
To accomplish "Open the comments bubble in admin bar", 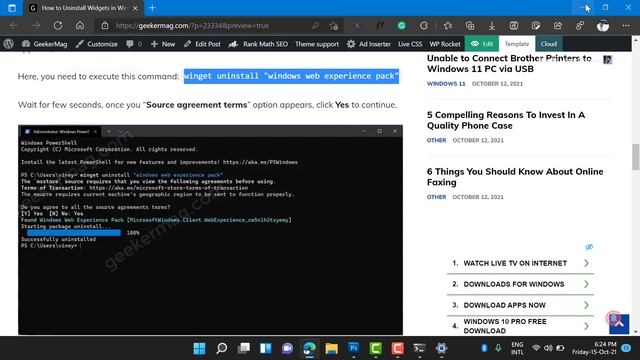I will coord(134,44).
